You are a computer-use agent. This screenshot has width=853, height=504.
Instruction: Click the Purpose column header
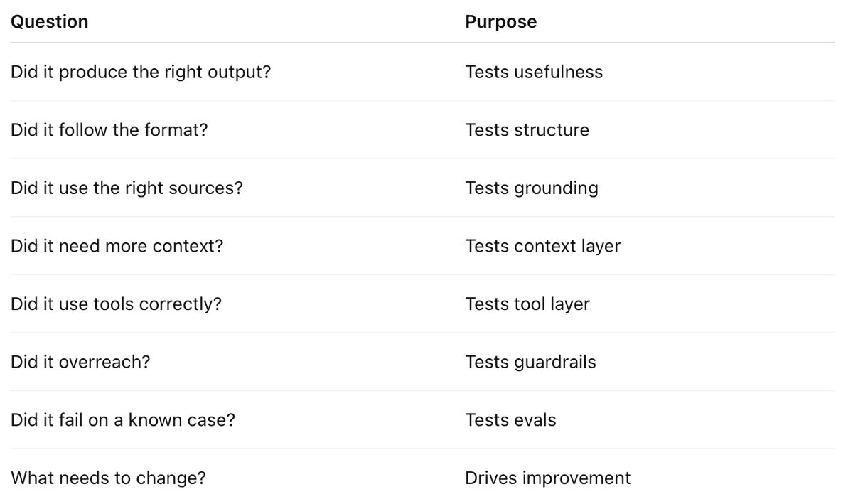[501, 21]
